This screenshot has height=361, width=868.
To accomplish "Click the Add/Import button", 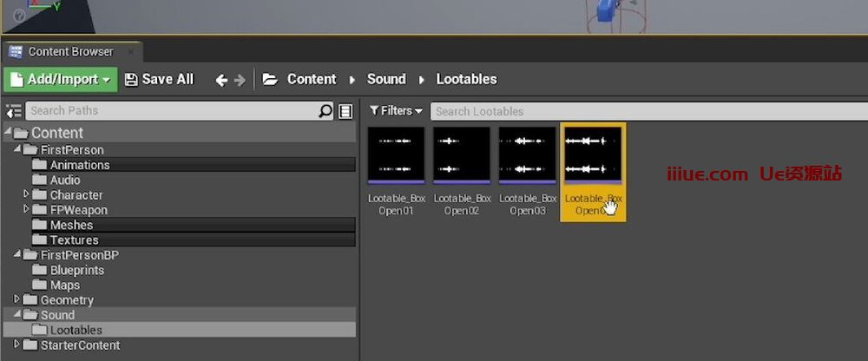I will (60, 79).
